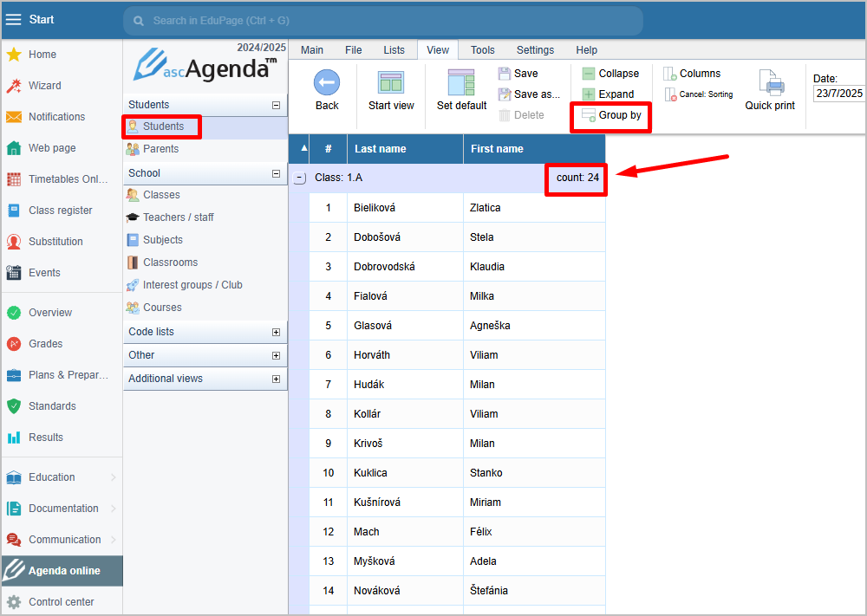Select the Nováková Štefánia row
The width and height of the screenshot is (867, 616).
457,591
